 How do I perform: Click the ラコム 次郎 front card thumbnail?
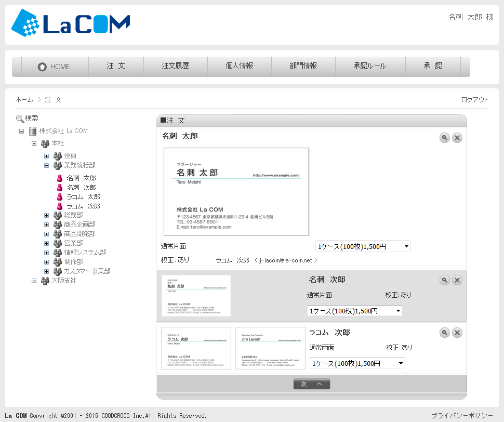(x=196, y=348)
